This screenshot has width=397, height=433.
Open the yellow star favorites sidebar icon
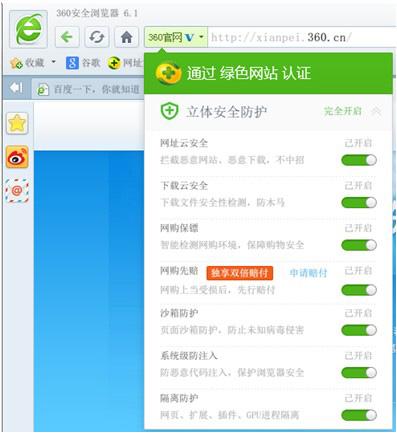pyautogui.click(x=17, y=123)
